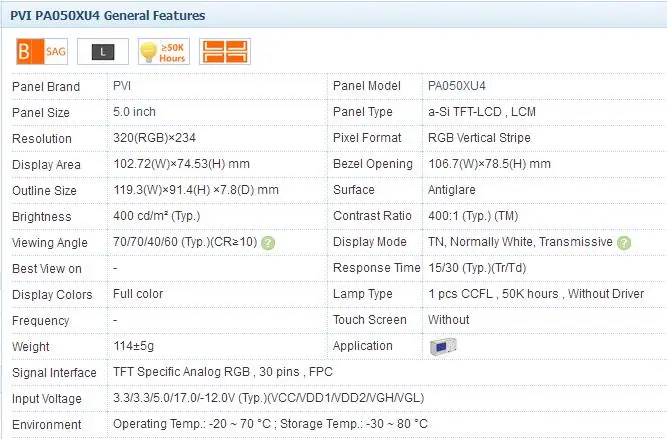Image resolution: width=667 pixels, height=439 pixels.
Task: Click the ≥50K Hours lightbulb icon
Action: pos(164,51)
